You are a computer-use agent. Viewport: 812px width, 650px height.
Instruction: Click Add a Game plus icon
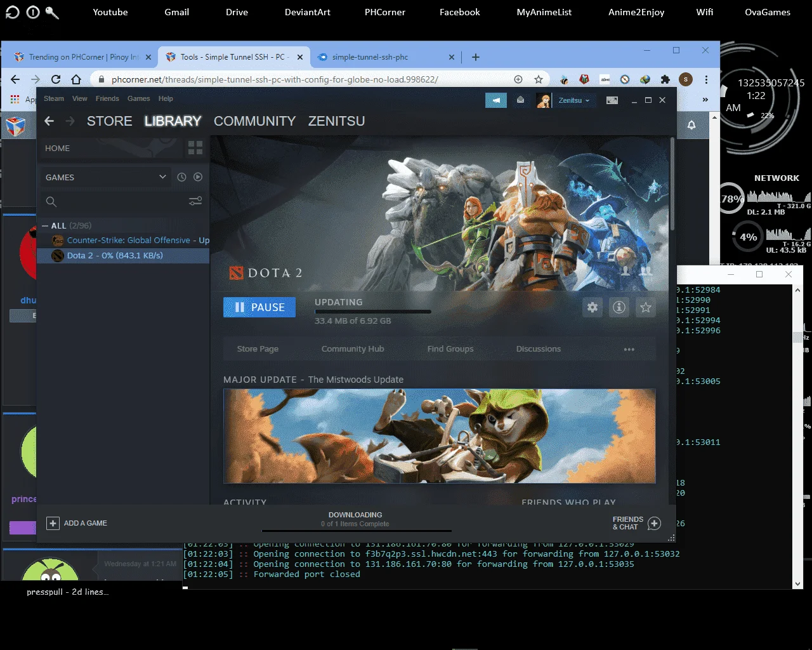point(53,523)
